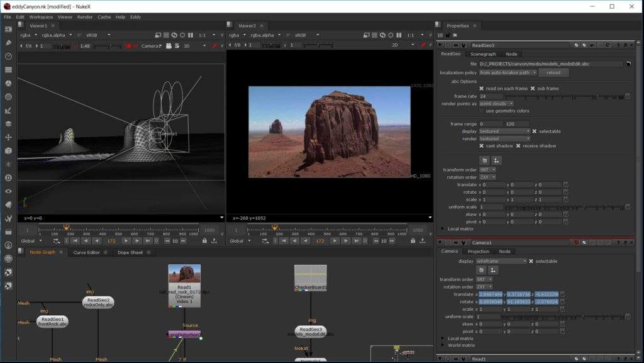Disable 'read on each frame' checkbox
The height and width of the screenshot is (363, 644).
[482, 89]
